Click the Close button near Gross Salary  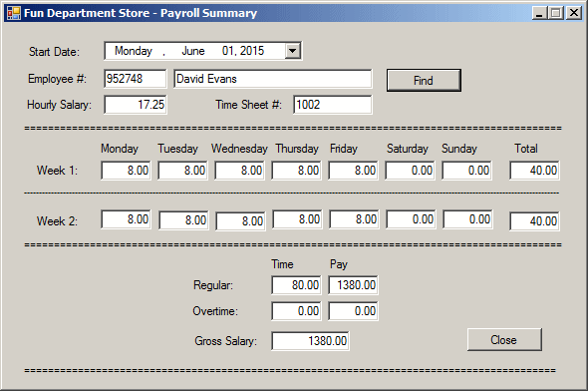[x=504, y=339]
